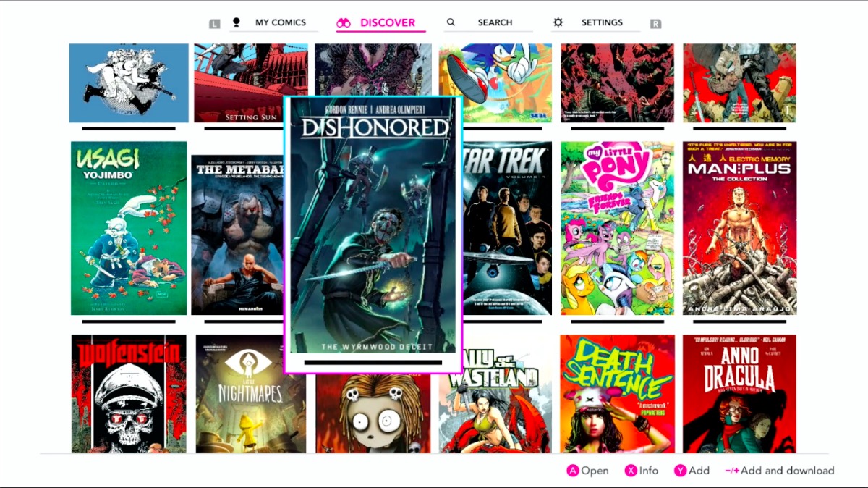Select the top-row cover above Dishonored
Viewport: 868px width, 488px height.
(x=373, y=70)
